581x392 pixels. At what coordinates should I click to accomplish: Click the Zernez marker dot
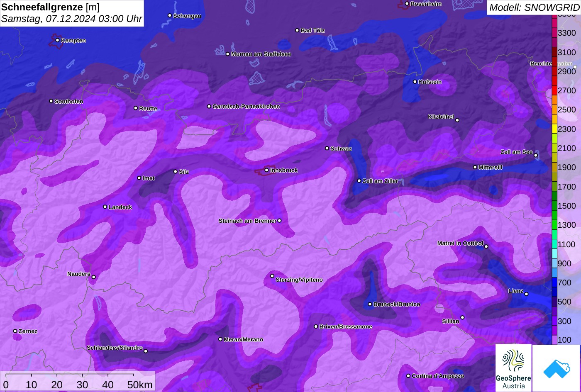(15, 331)
